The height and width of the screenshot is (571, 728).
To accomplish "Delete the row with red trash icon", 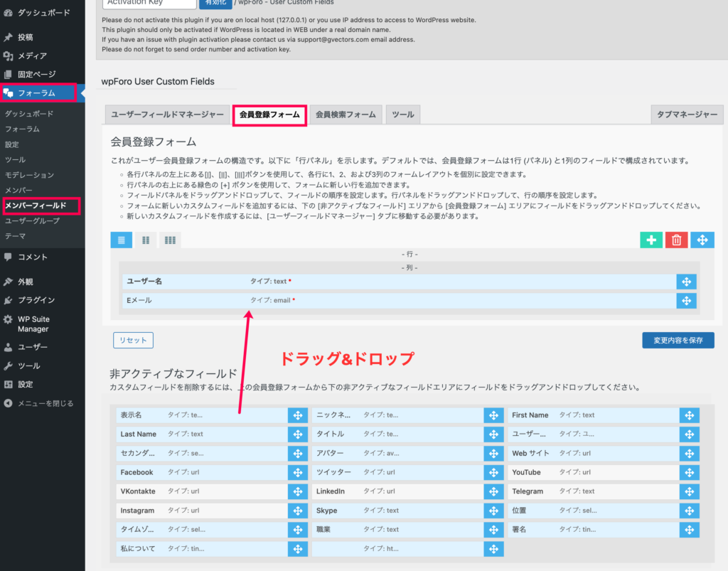I will (677, 240).
